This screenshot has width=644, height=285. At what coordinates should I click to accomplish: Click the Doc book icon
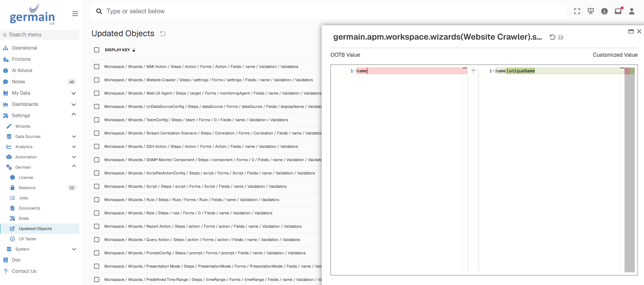pos(5,260)
